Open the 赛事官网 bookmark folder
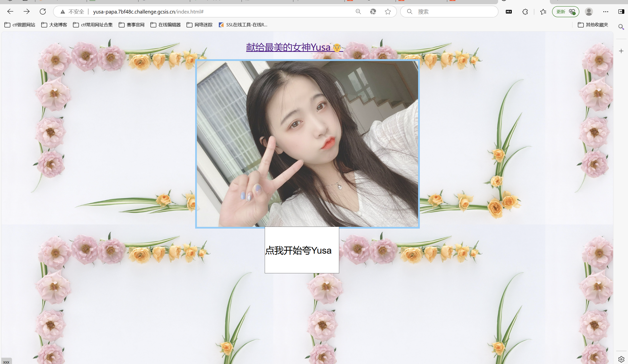 tap(131, 25)
